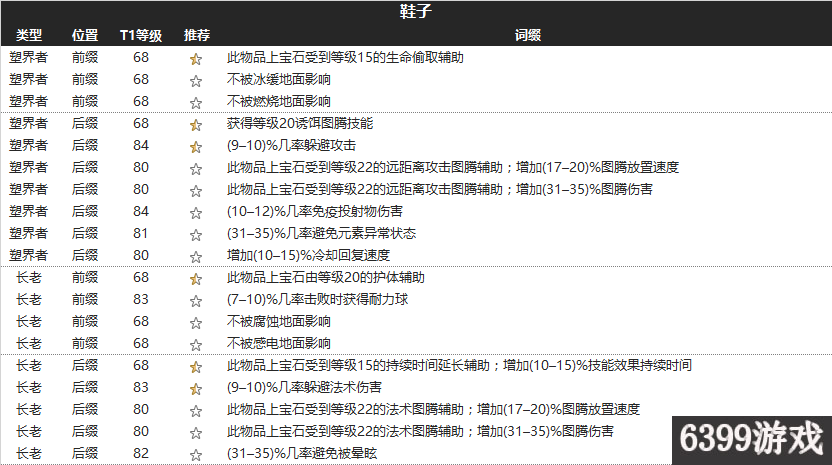Select the affix with 法术图腾辅助 and 图腾放置速度
Image resolution: width=832 pixels, height=465 pixels.
click(x=433, y=409)
